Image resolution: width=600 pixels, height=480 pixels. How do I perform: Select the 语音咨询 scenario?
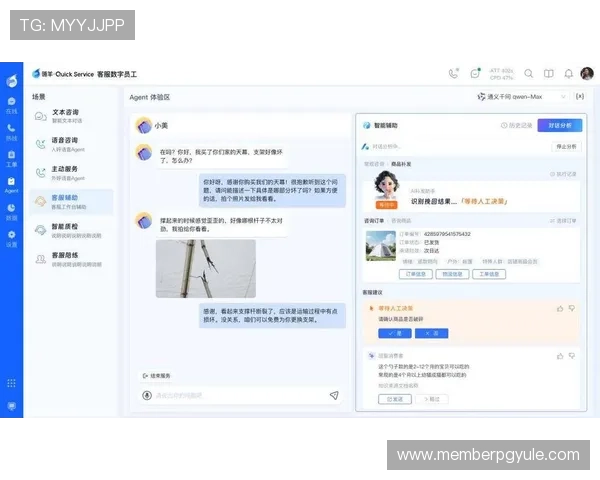coord(72,144)
